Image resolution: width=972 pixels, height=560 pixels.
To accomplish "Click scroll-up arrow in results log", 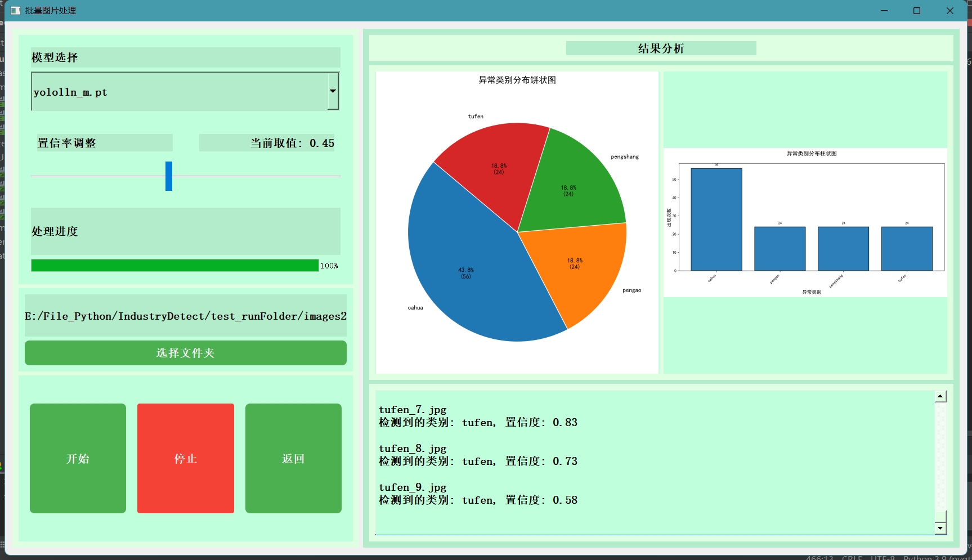I will (940, 396).
